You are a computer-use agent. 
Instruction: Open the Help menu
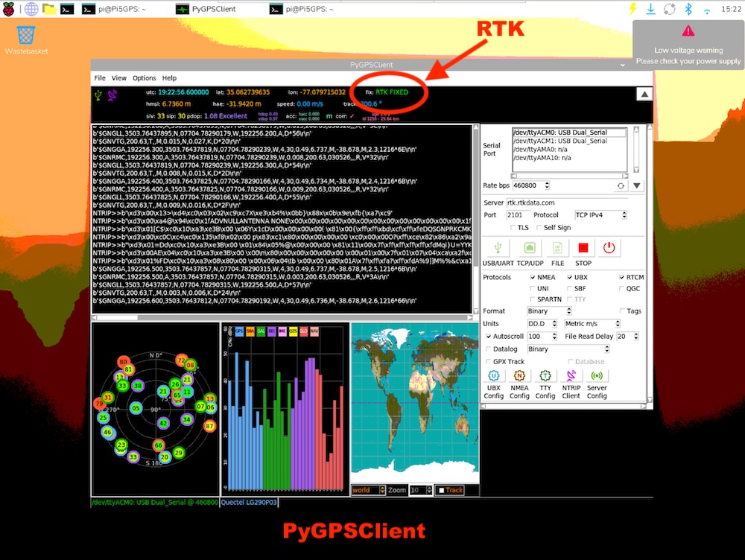point(169,78)
